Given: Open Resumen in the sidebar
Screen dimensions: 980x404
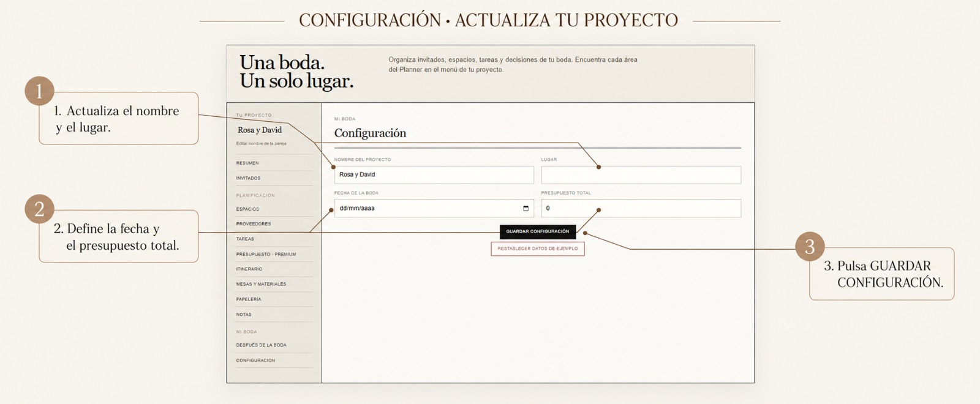Looking at the screenshot, I should click(x=247, y=163).
